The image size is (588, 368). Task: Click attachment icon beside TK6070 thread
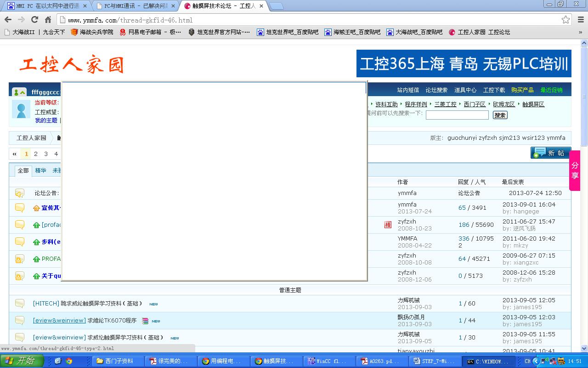click(x=145, y=321)
